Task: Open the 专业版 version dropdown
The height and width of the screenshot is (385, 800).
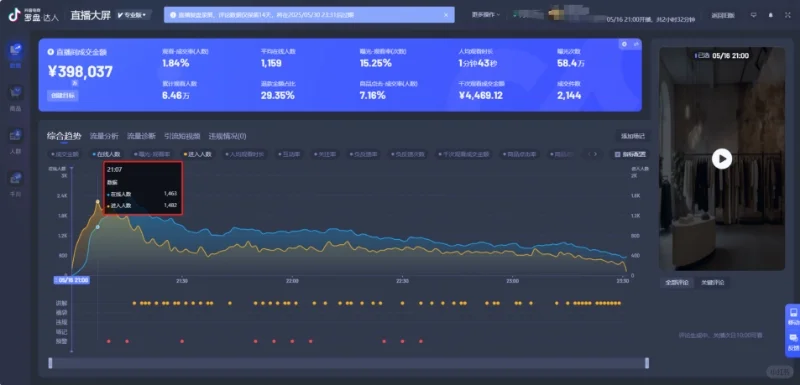Action: coord(132,15)
